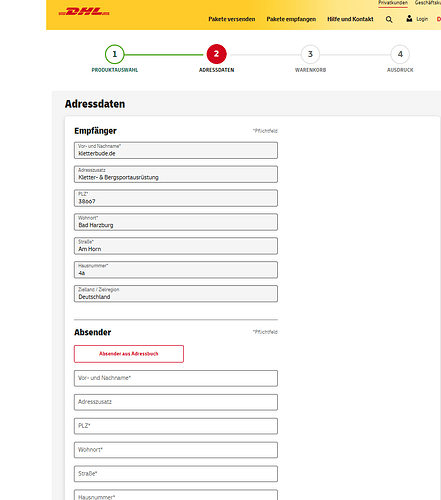Open the Hilfe und Kontakt menu

[x=350, y=19]
